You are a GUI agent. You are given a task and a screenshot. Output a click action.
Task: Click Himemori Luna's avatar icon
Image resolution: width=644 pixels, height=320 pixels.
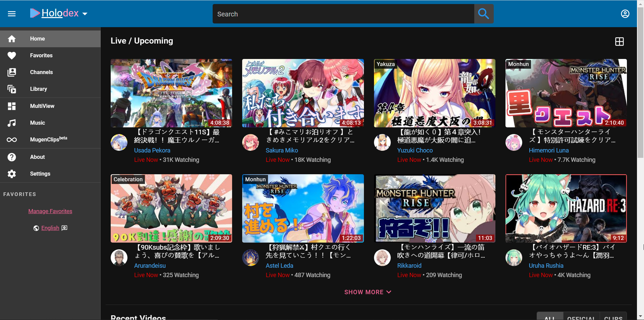click(x=514, y=142)
